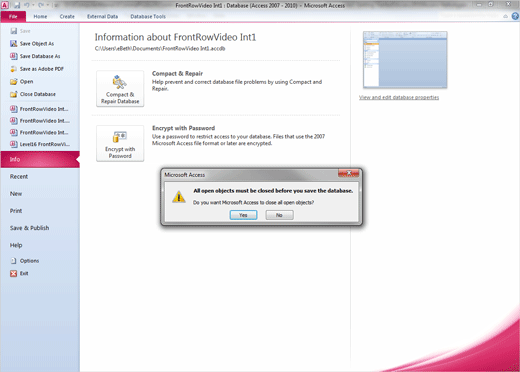520x372 pixels.
Task: Click No in the Microsoft Access dialog
Action: tap(279, 215)
